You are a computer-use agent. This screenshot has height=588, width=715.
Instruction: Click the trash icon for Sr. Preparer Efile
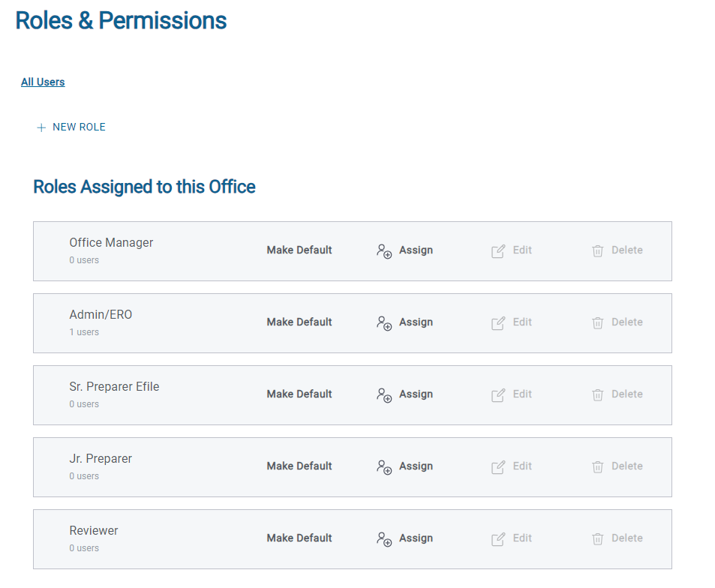coord(598,395)
